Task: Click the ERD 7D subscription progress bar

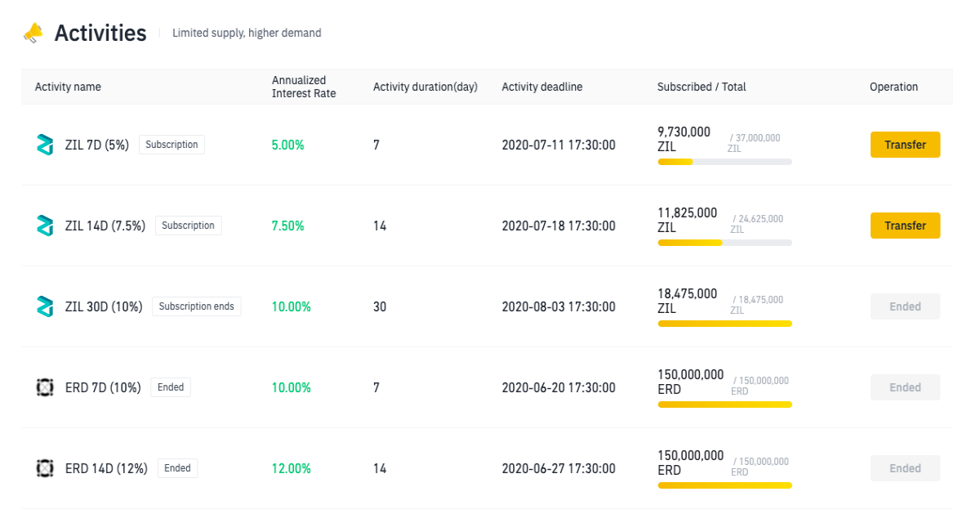Action: [724, 404]
